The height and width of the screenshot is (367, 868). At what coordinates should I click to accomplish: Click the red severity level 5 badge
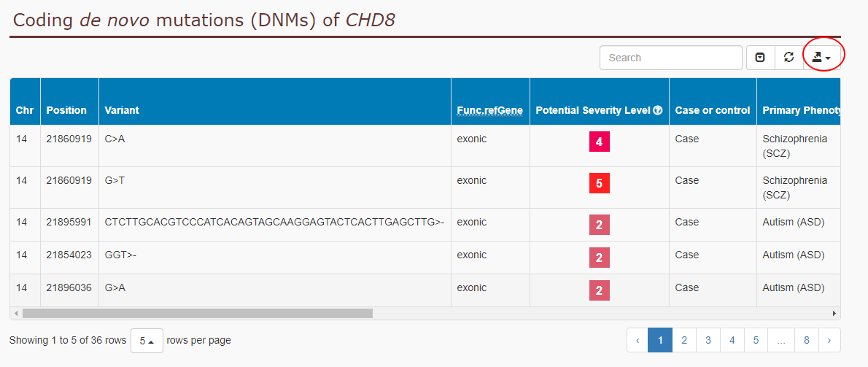point(600,182)
